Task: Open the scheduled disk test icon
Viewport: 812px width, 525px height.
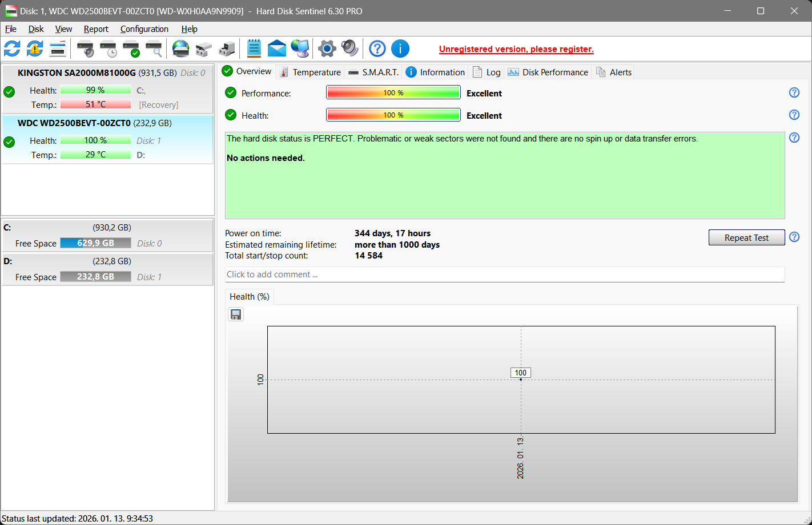Action: click(x=108, y=49)
